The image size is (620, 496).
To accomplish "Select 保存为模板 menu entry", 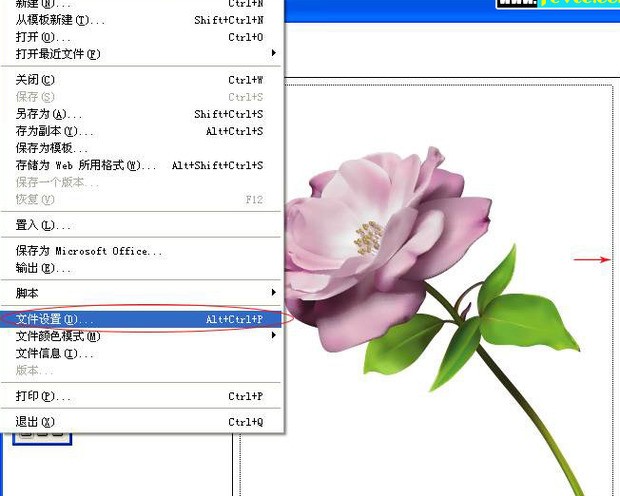I will (52, 148).
